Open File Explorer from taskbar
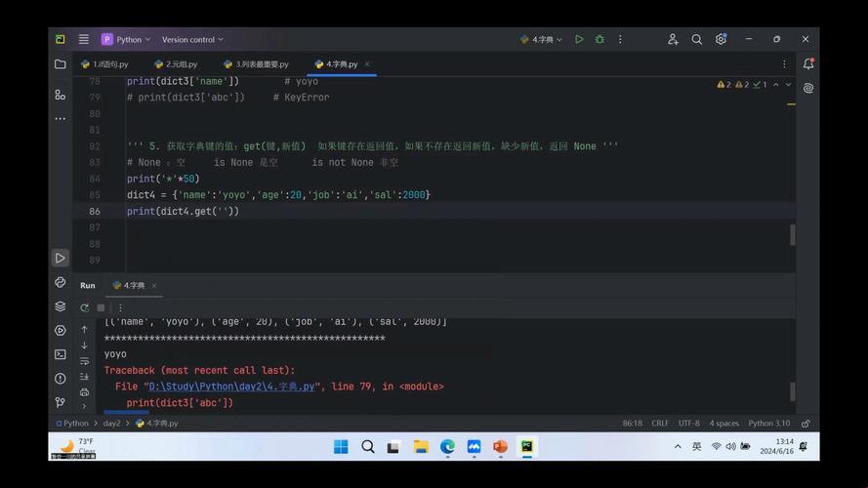This screenshot has height=488, width=868. [421, 446]
